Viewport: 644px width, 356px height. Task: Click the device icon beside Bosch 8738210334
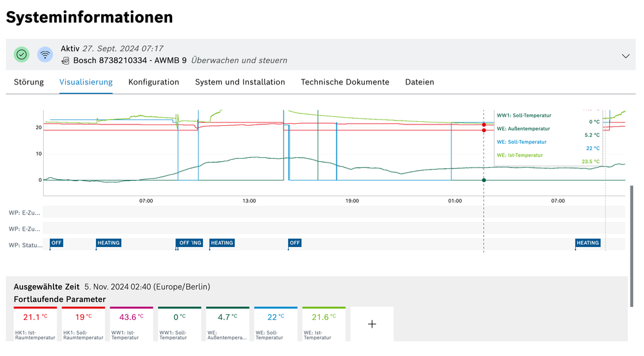(65, 61)
